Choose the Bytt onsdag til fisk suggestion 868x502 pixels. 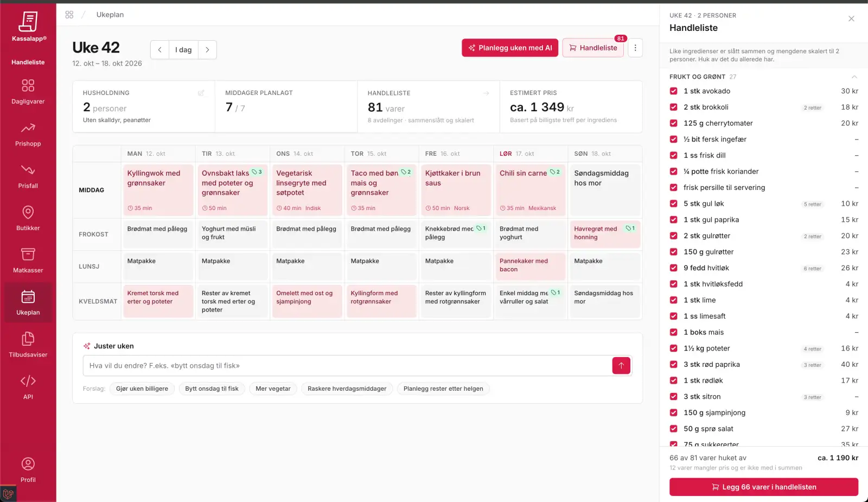212,389
